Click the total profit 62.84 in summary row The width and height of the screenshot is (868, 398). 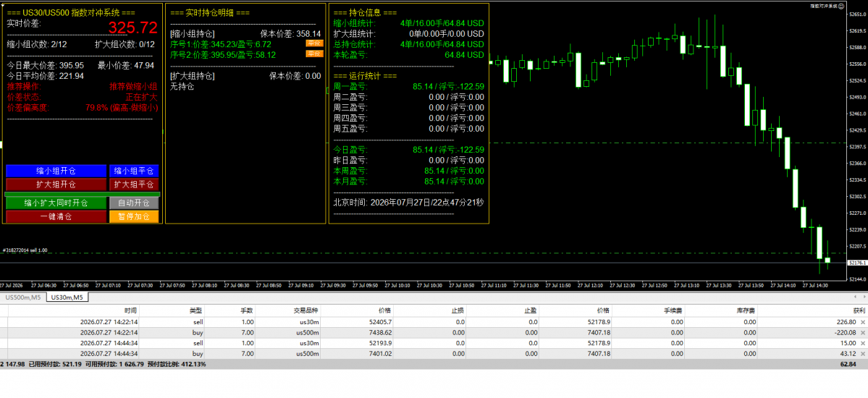point(848,364)
